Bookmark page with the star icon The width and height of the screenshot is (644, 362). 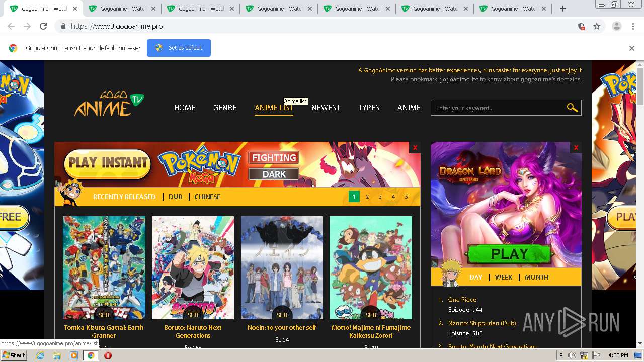597,26
